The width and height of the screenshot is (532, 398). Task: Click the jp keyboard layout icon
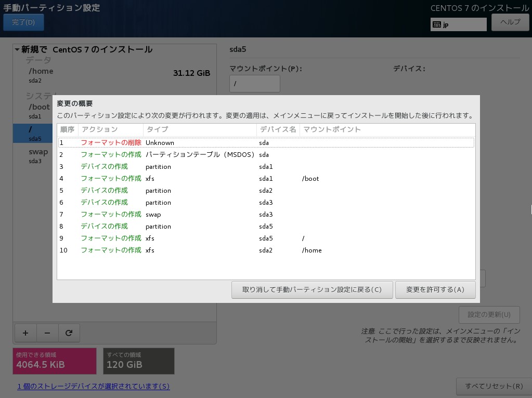[438, 24]
